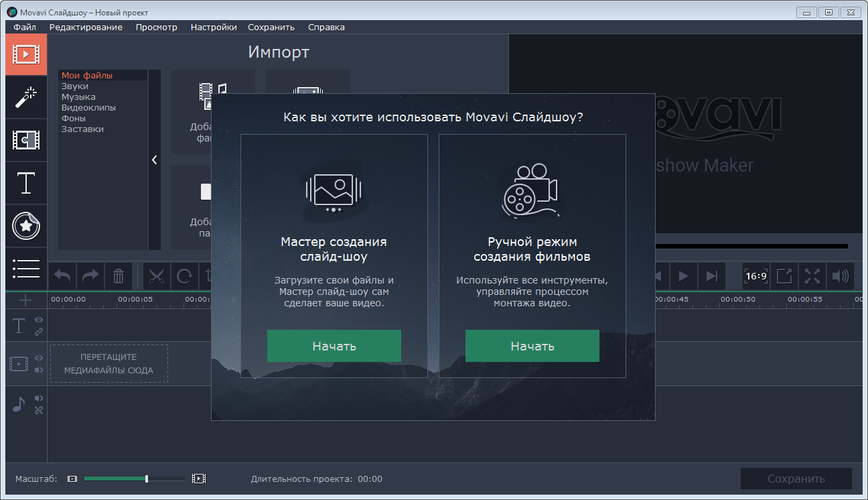Image resolution: width=868 pixels, height=500 pixels.
Task: Click the scissors split tool
Action: [157, 275]
